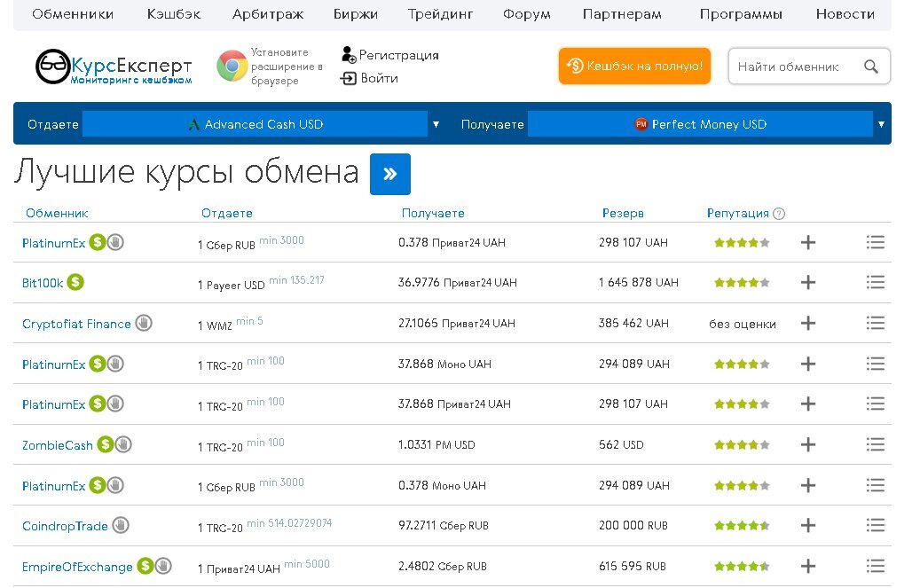Click hand icon next to EmpireOfExchange
Image resolution: width=920 pixels, height=588 pixels.
point(164,566)
